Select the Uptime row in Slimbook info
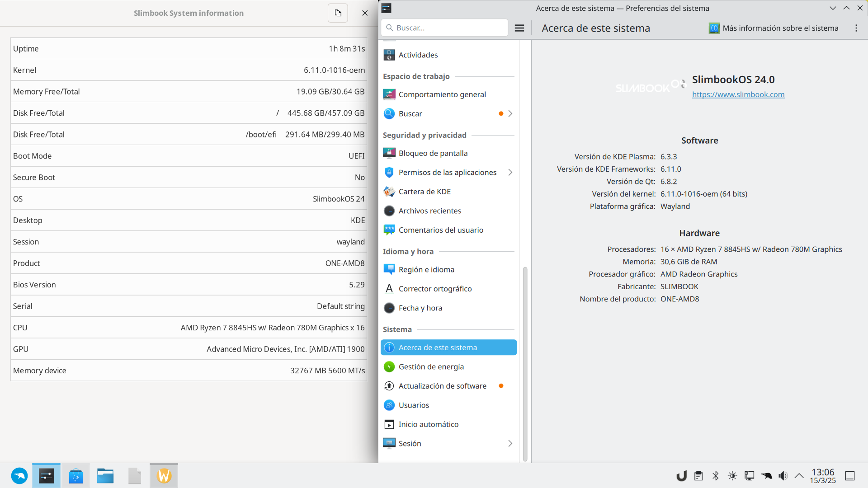868x488 pixels. [189, 49]
